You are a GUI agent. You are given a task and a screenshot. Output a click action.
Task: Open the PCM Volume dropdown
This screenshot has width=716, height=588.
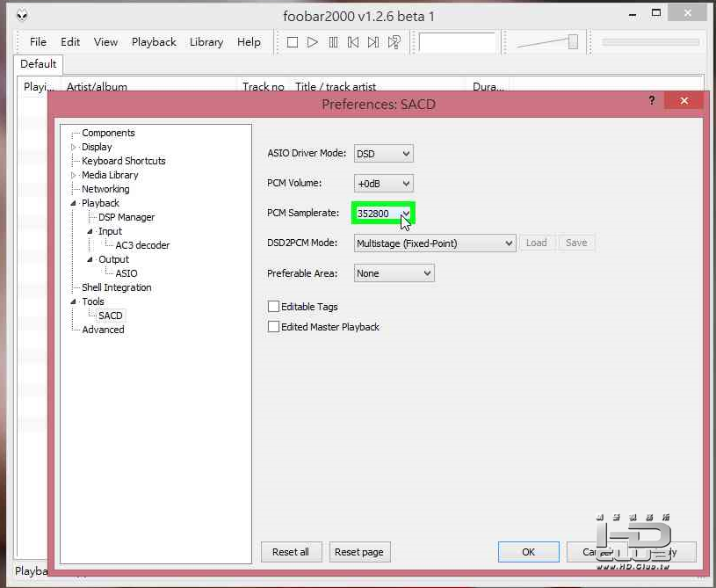click(384, 183)
